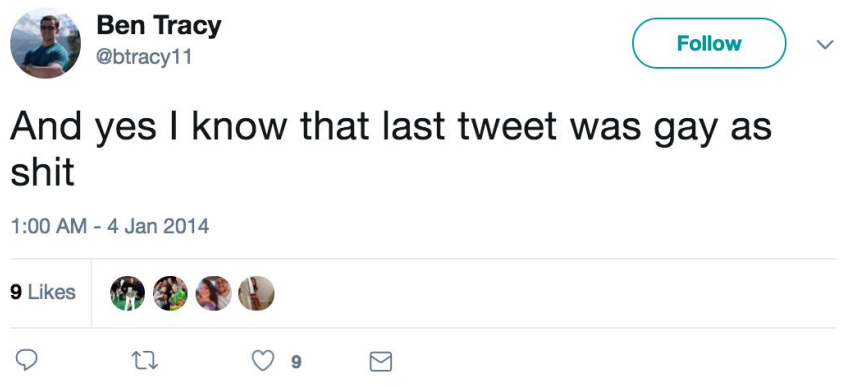Click the second tweet line reading 'shit'

[42, 173]
